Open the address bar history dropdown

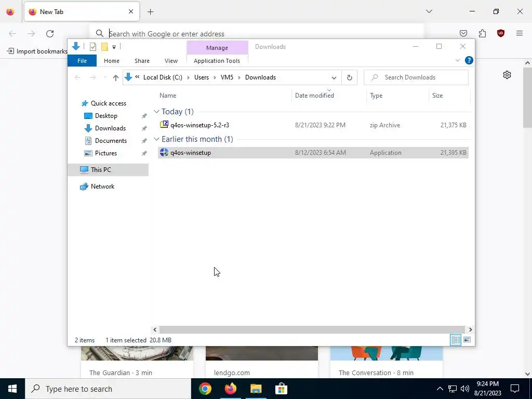334,78
